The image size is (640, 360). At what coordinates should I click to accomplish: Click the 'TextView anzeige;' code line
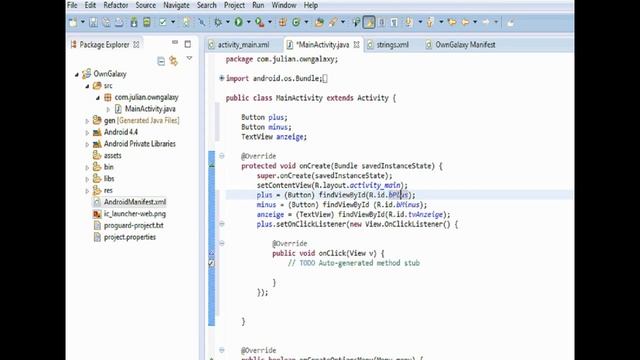pyautogui.click(x=274, y=137)
